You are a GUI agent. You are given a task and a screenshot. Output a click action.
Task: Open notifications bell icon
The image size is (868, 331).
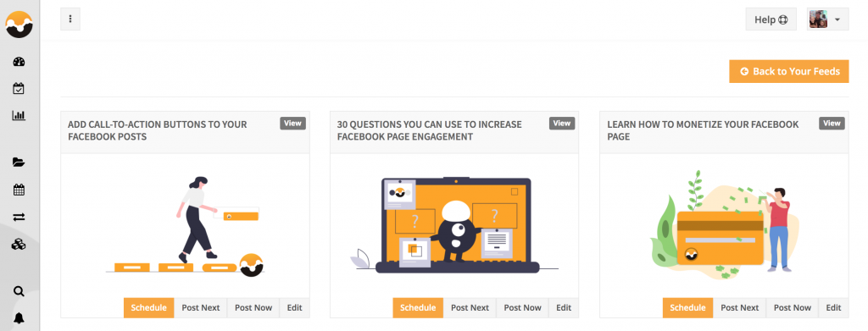pyautogui.click(x=19, y=318)
